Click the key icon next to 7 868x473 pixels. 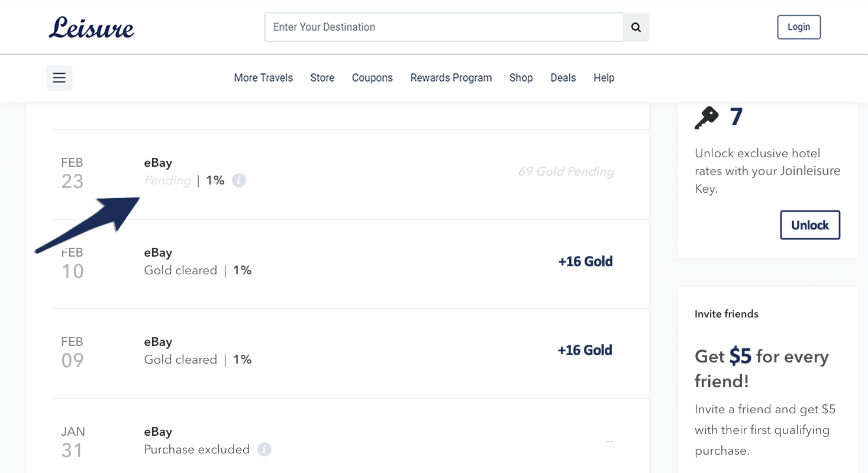707,117
